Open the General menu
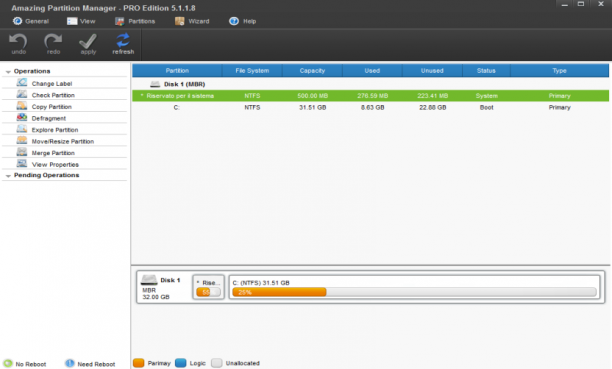 pos(31,21)
